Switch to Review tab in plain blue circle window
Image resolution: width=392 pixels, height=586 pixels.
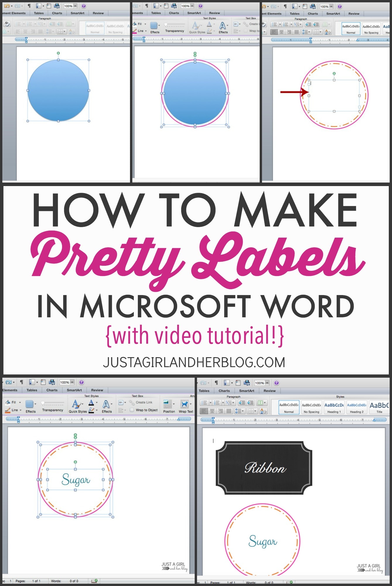(x=98, y=13)
